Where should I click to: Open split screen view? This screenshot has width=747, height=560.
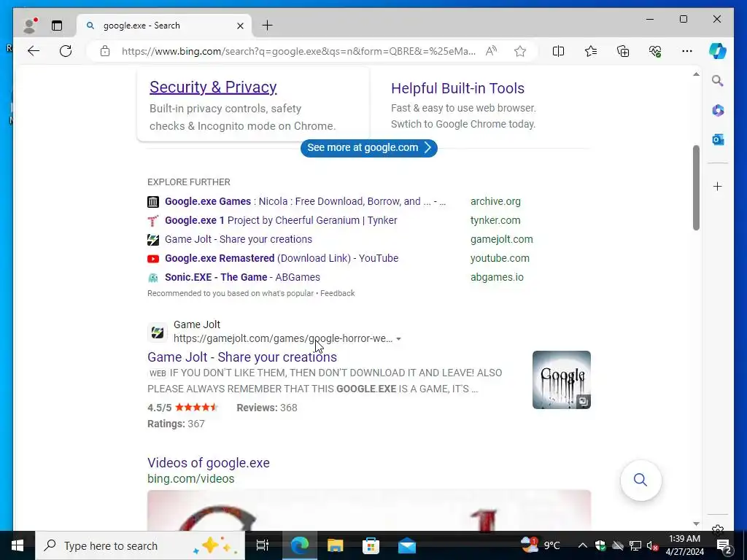(x=558, y=51)
